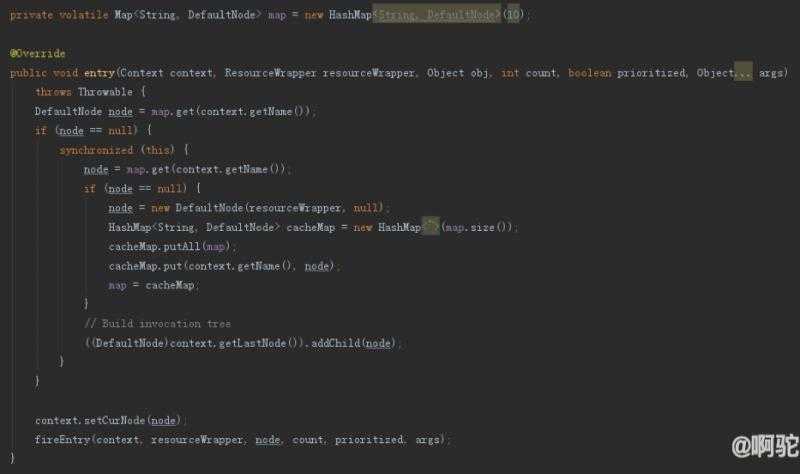Viewport: 800px width, 474px height.
Task: Click 'map.size()' in the cacheMap declaration
Action: point(479,228)
